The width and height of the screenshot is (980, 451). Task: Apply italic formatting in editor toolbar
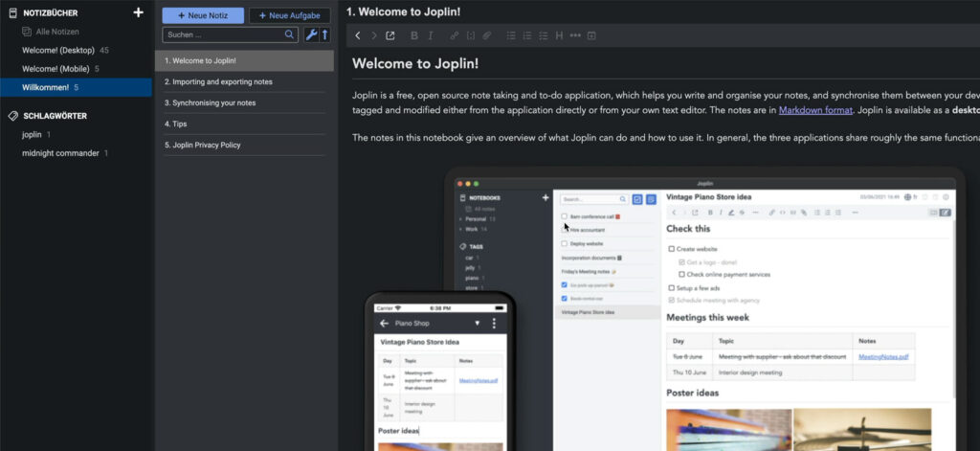point(431,36)
